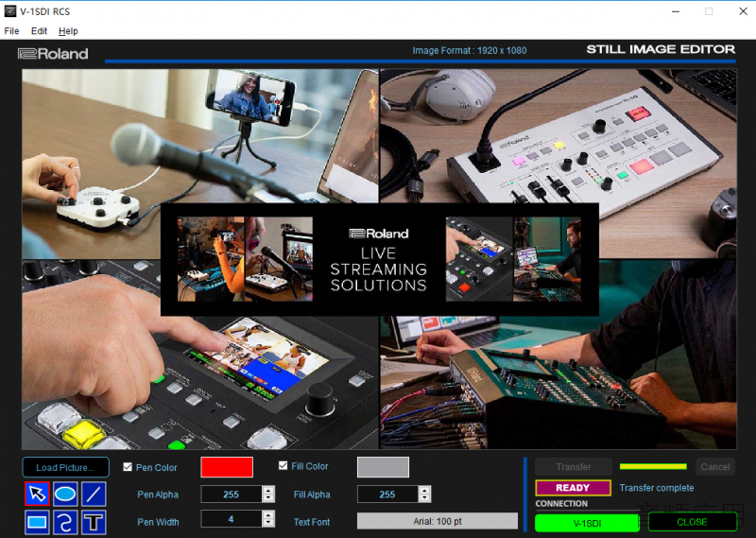Click the Pen Alpha value field
The image size is (756, 538).
(x=232, y=495)
